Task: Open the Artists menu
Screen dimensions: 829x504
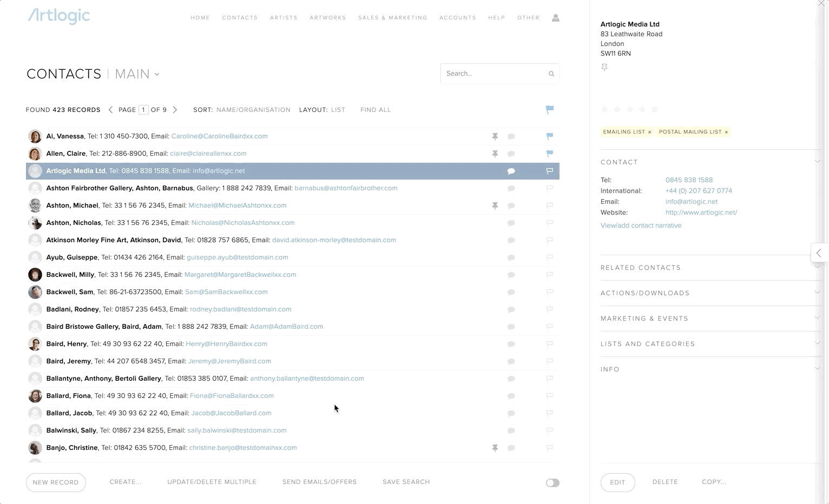Action: click(284, 18)
